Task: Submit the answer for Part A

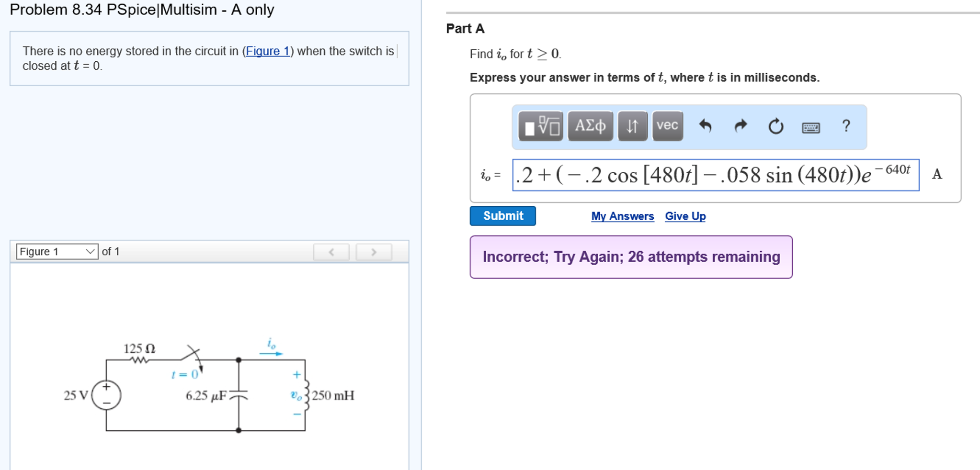Action: tap(502, 216)
